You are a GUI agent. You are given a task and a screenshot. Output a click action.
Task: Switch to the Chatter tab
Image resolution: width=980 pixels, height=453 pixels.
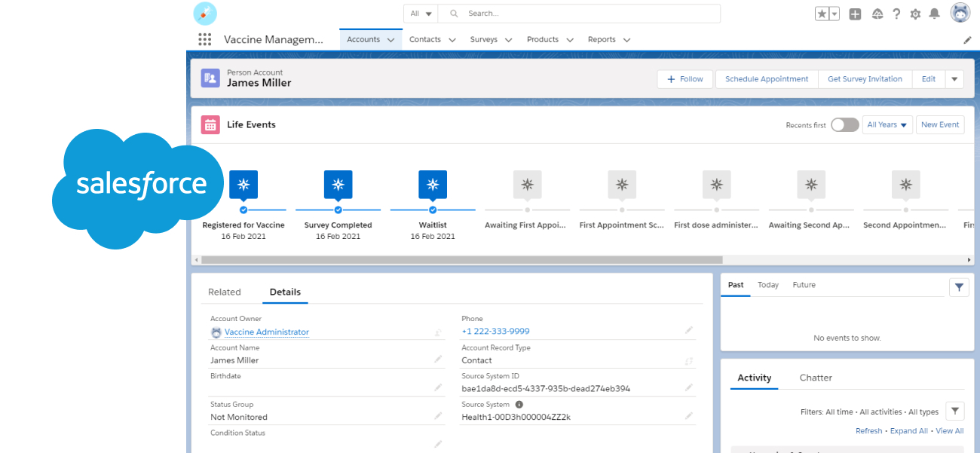[x=816, y=378]
